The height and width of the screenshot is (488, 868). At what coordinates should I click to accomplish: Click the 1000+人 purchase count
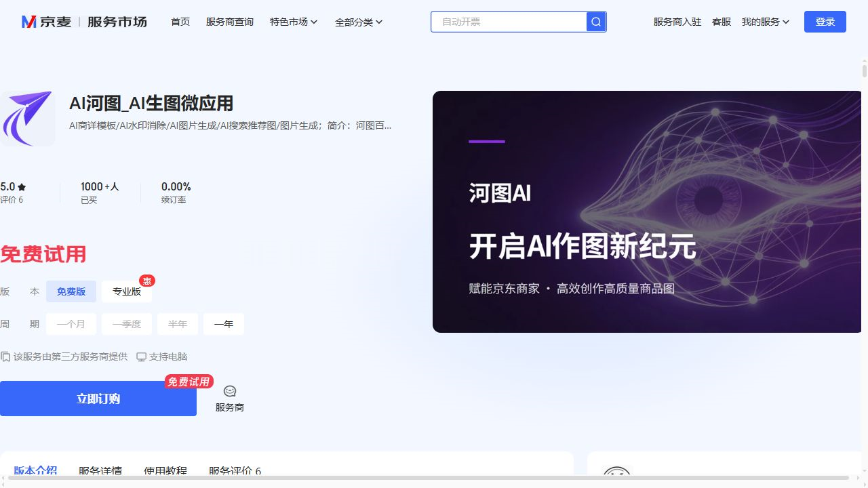[x=100, y=186]
